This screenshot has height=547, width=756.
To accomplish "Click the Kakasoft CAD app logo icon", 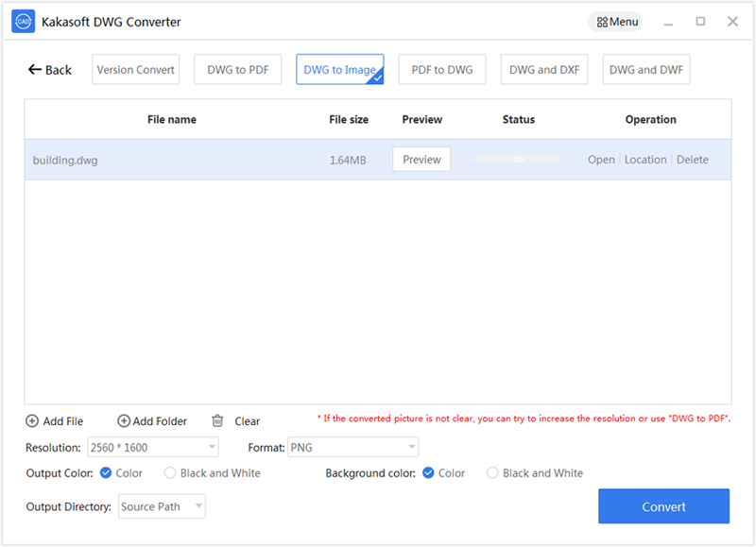I will (23, 22).
